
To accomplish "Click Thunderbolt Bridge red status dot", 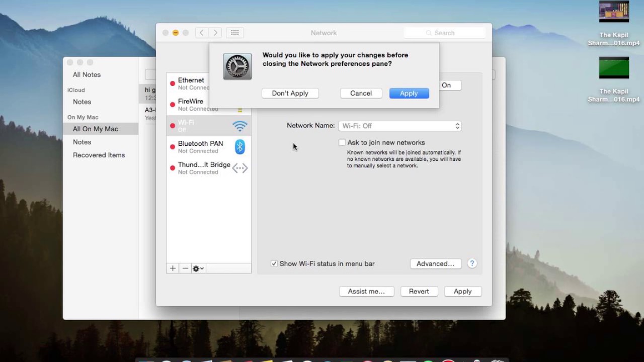I will 173,168.
